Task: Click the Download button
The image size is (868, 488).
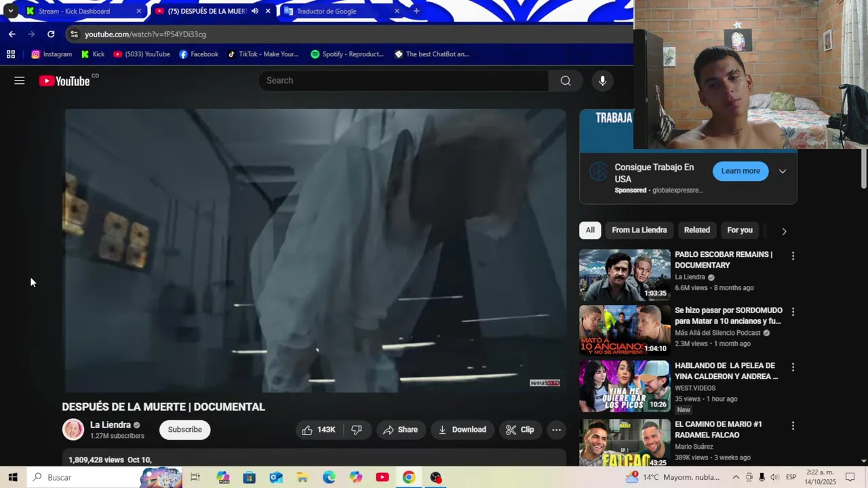Action: point(462,430)
